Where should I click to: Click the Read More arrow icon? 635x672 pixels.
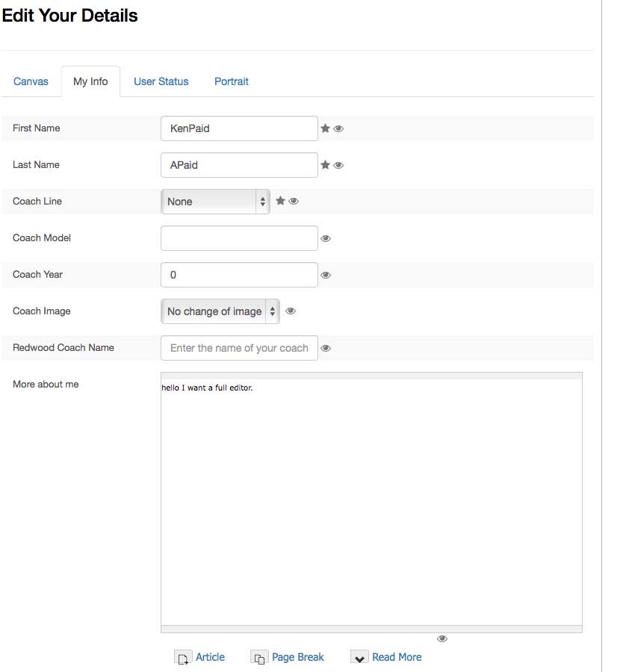pyautogui.click(x=359, y=657)
